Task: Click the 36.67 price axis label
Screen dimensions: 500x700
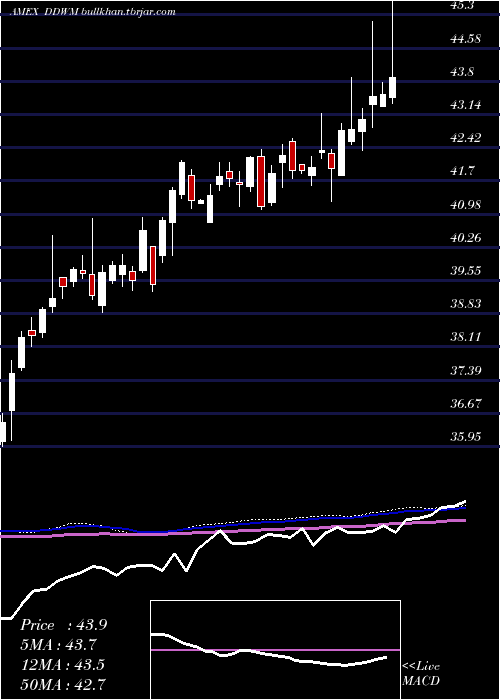Action: (x=466, y=403)
